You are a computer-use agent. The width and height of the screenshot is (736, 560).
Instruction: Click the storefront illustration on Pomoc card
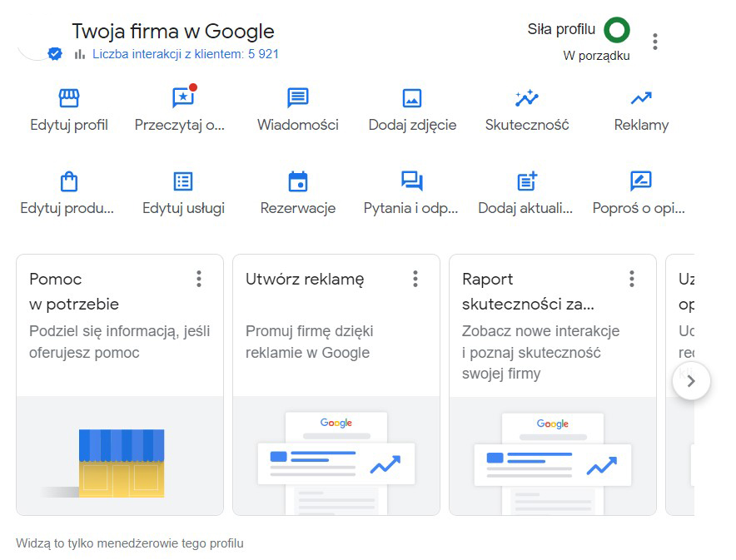(x=122, y=463)
